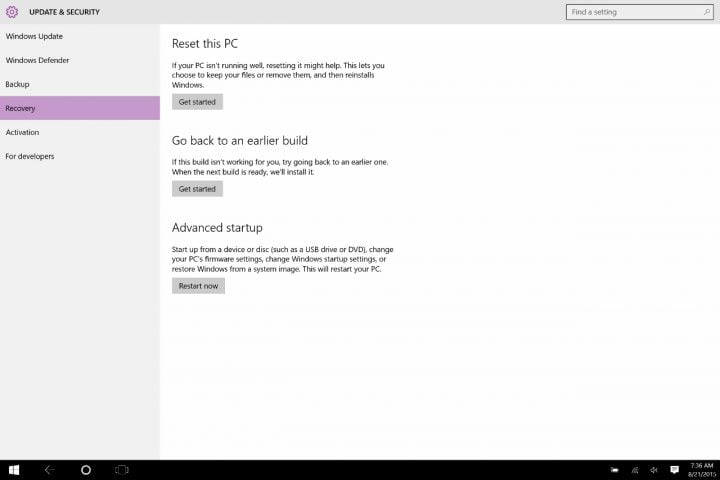
Task: Click the taskbar back arrow
Action: point(50,470)
